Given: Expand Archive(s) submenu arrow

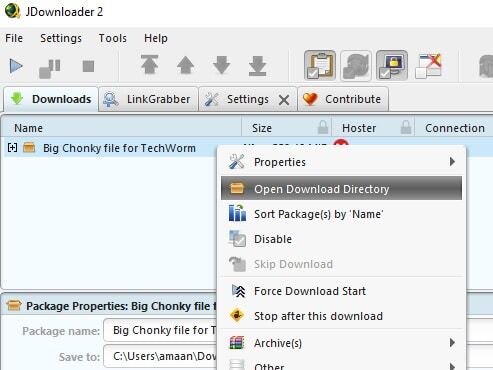Looking at the screenshot, I should click(x=452, y=343).
